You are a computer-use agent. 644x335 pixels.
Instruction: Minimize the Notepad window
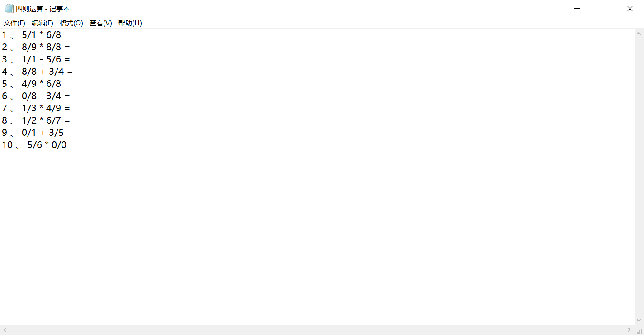(577, 9)
